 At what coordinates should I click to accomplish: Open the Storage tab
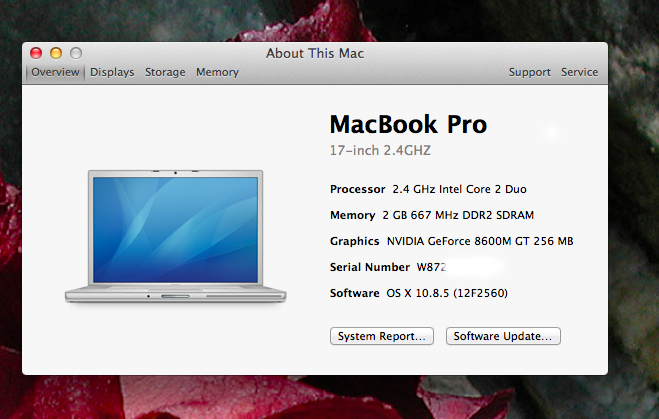tap(165, 72)
